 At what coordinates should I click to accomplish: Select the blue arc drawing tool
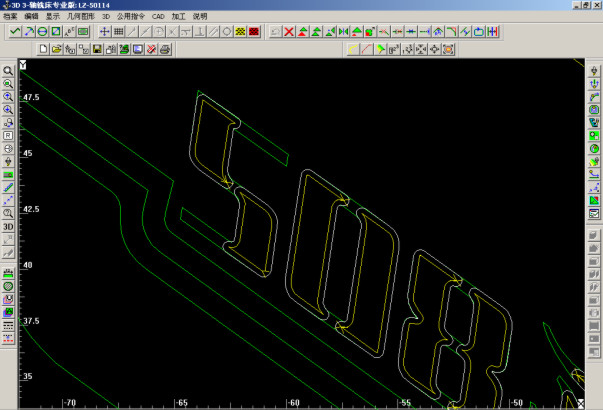pyautogui.click(x=29, y=32)
